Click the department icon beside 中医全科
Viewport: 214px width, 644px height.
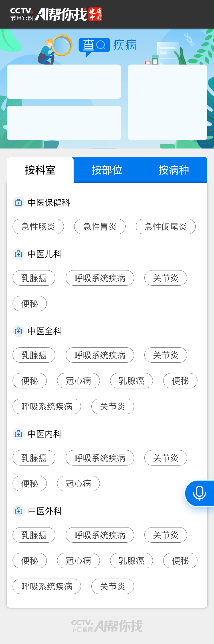point(19,331)
